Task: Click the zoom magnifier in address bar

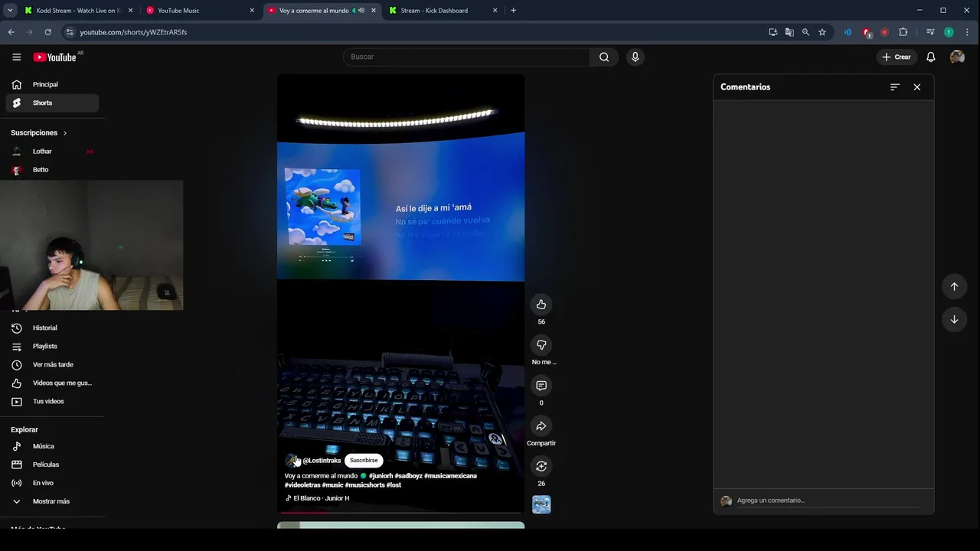Action: (805, 32)
